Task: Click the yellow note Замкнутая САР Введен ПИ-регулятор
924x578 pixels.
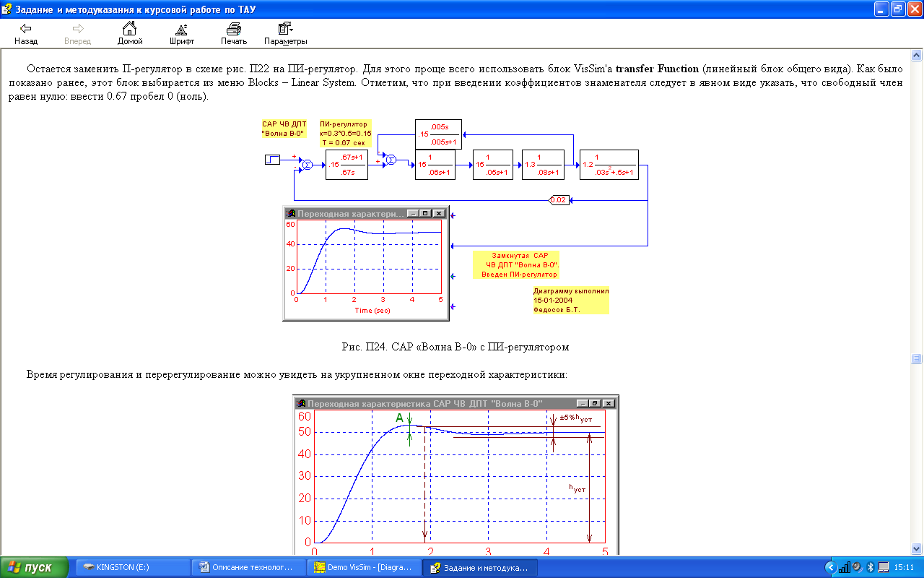Action: coord(516,265)
